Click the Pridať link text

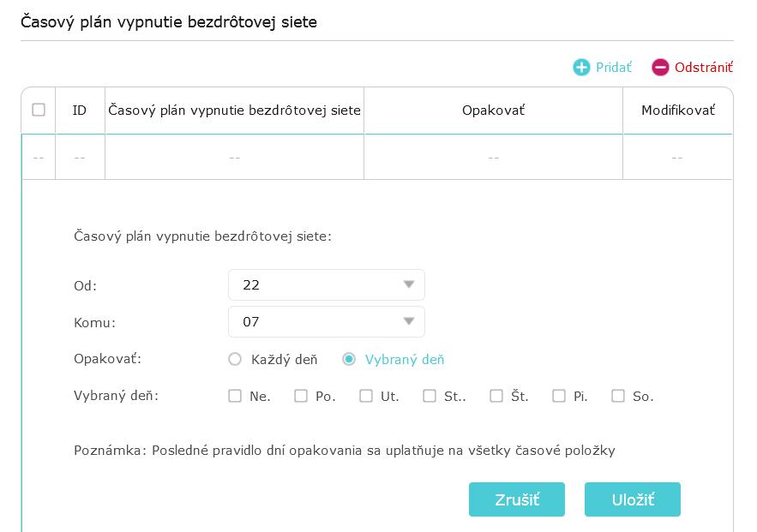tap(614, 67)
